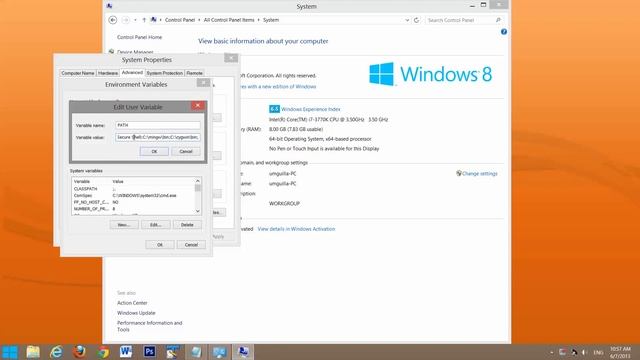Open View details in Windows Activation
This screenshot has height=360, width=640.
[296, 229]
